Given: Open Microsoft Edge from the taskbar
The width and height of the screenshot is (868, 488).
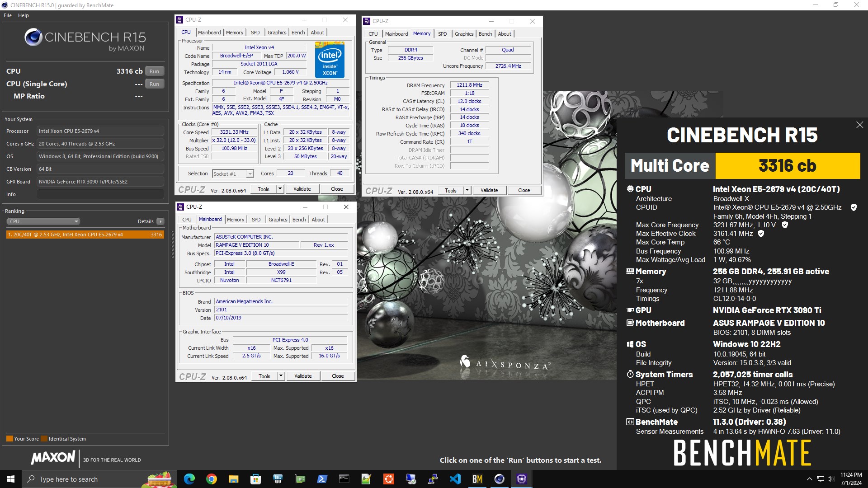Looking at the screenshot, I should coord(189,479).
